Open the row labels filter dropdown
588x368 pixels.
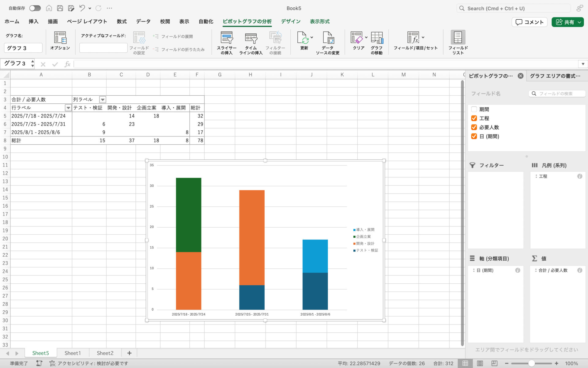(68, 108)
